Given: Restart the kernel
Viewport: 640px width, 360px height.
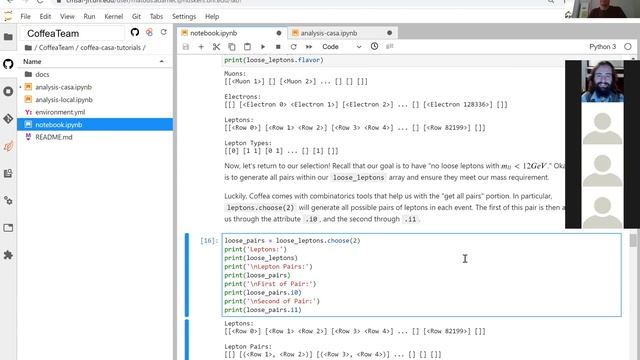Looking at the screenshot, I should tap(293, 47).
